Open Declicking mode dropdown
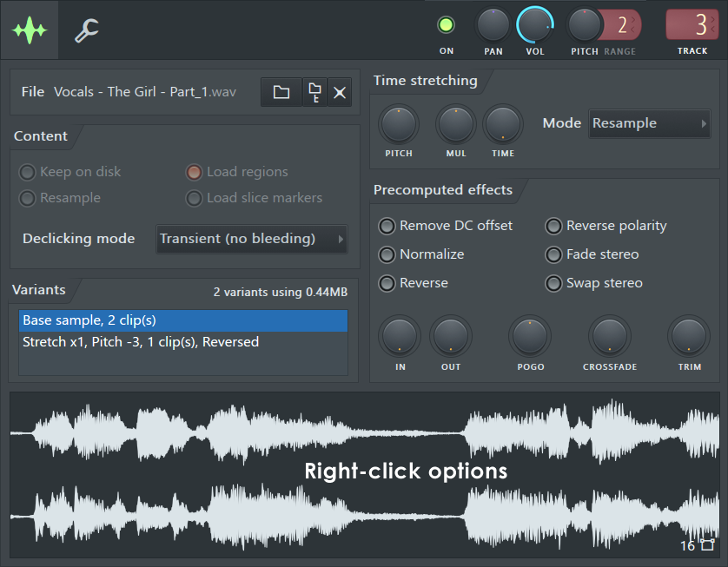 tap(252, 239)
